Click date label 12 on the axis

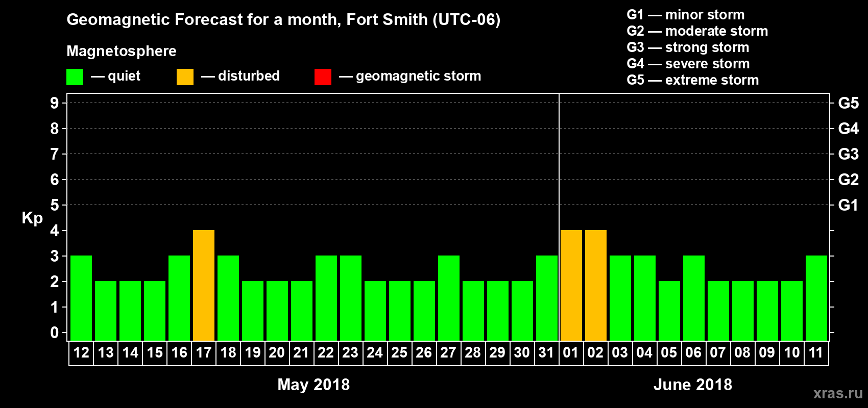click(81, 353)
